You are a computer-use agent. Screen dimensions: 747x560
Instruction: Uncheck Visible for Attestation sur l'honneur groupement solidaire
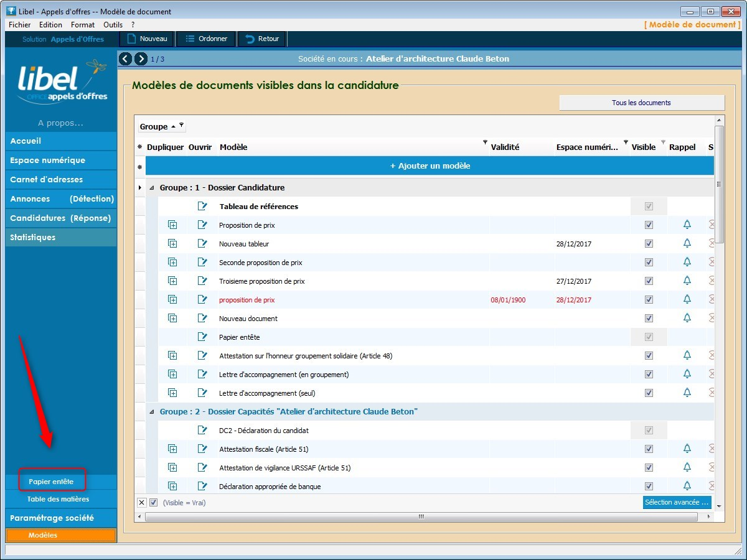coord(649,356)
